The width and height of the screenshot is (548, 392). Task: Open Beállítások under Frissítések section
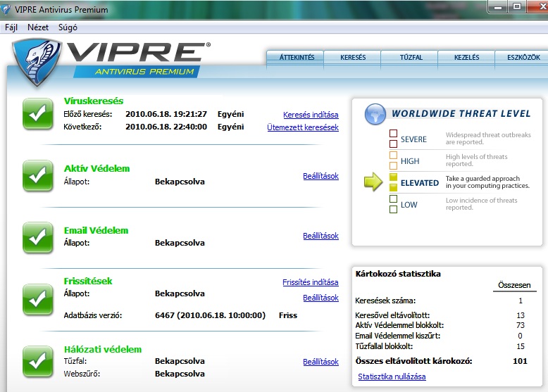(x=320, y=298)
